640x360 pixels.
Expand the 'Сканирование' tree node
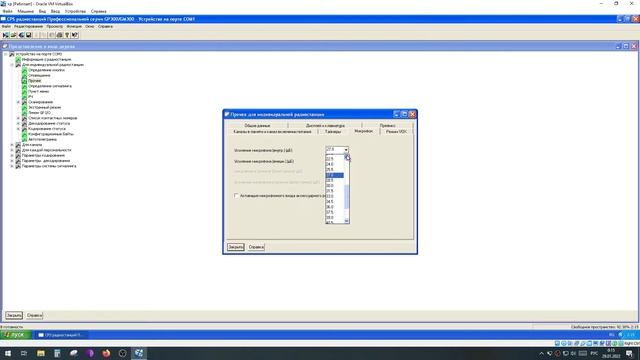click(x=18, y=102)
